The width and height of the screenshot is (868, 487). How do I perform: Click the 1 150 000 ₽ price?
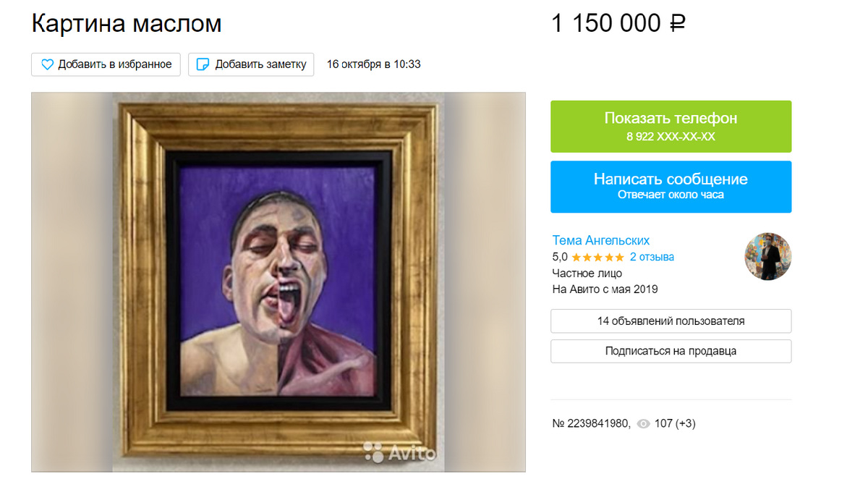(618, 24)
